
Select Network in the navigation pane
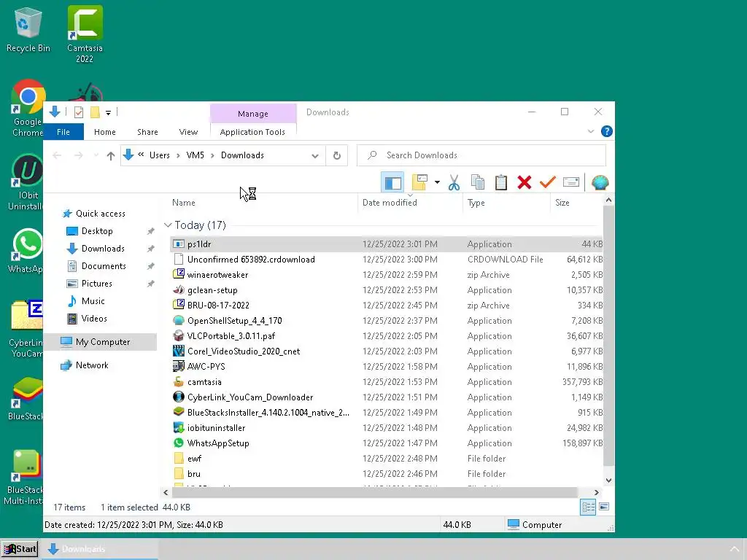(x=92, y=365)
